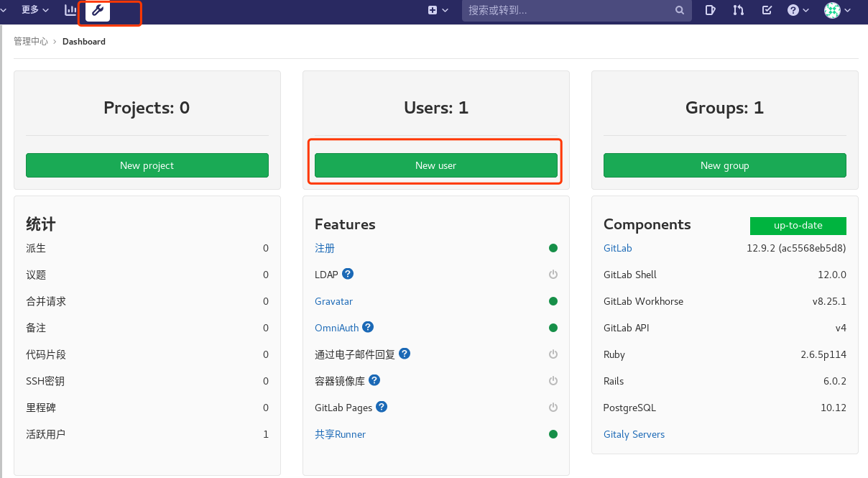Toggle the LDAP status indicator
This screenshot has width=868, height=478.
coord(553,274)
